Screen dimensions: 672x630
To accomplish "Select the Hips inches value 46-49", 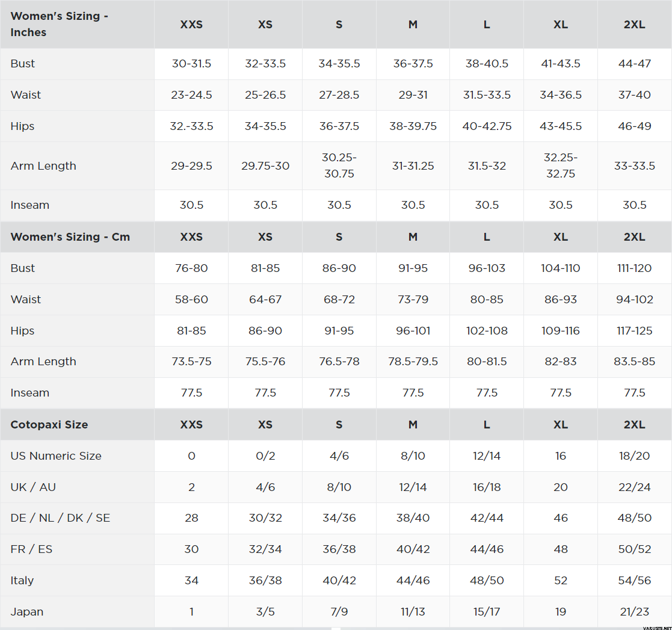I will coord(634,126).
